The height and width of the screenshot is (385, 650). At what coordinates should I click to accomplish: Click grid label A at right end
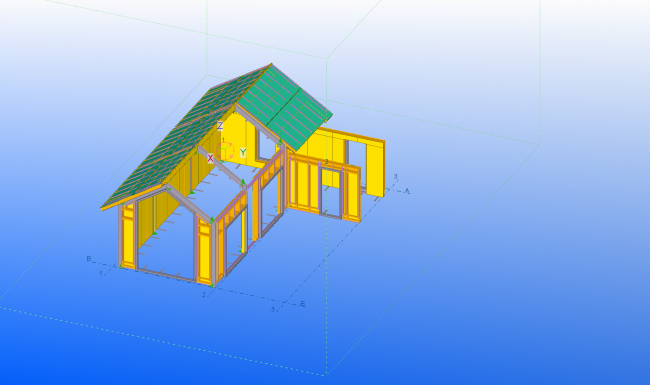(x=407, y=191)
